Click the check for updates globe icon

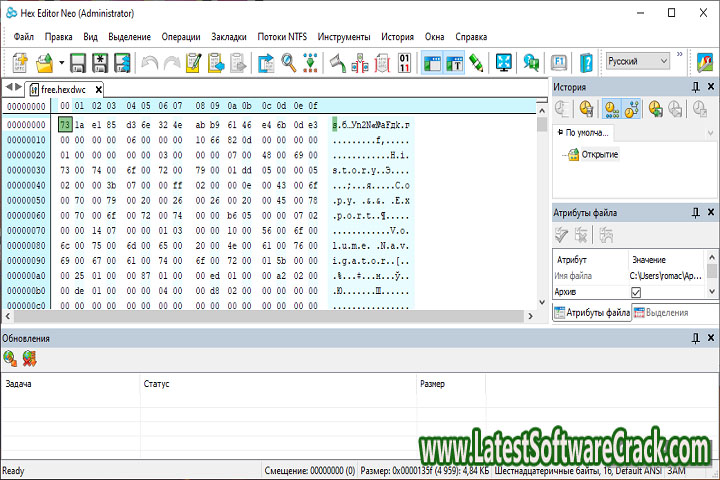(10, 358)
